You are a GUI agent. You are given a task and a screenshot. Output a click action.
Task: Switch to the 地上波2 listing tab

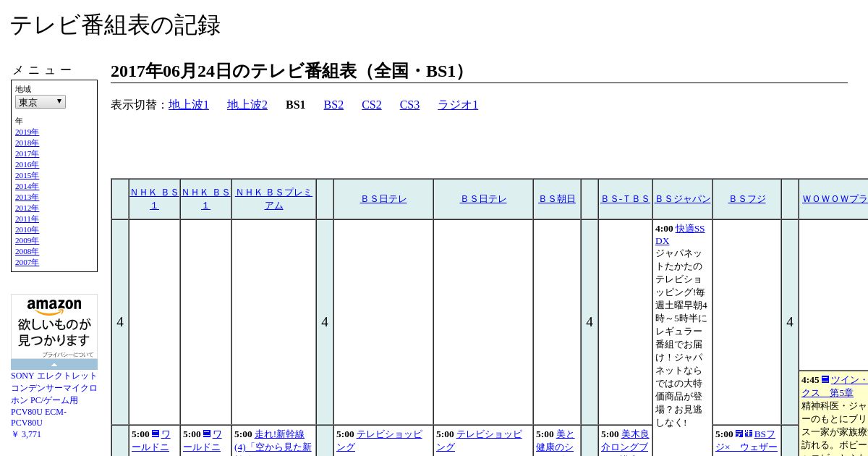click(x=247, y=105)
